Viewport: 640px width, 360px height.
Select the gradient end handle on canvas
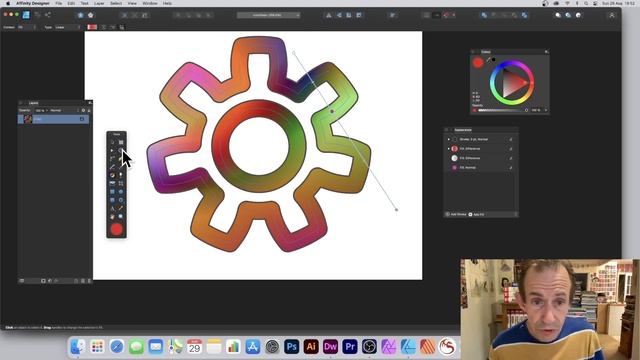pos(396,210)
